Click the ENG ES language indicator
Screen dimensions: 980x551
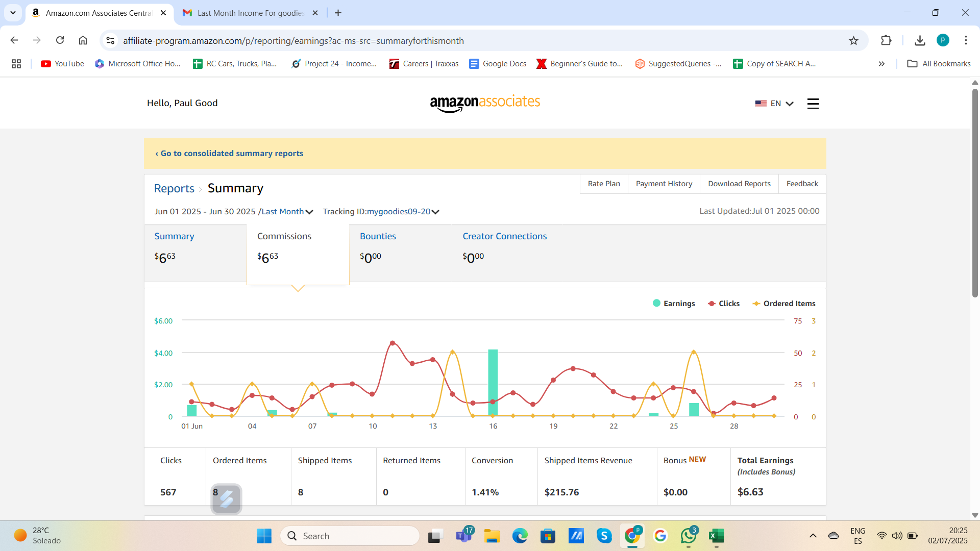pyautogui.click(x=857, y=536)
